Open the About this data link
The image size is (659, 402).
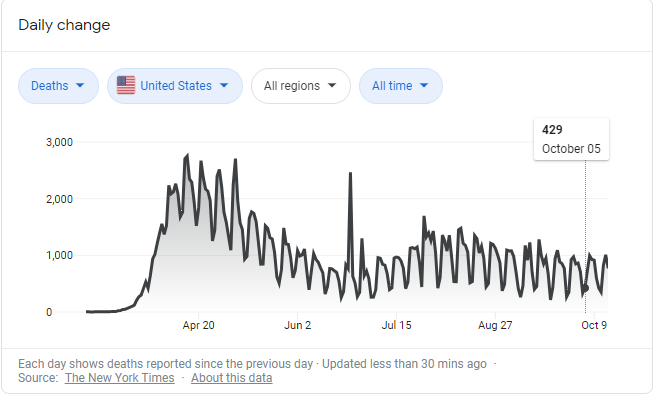(231, 378)
